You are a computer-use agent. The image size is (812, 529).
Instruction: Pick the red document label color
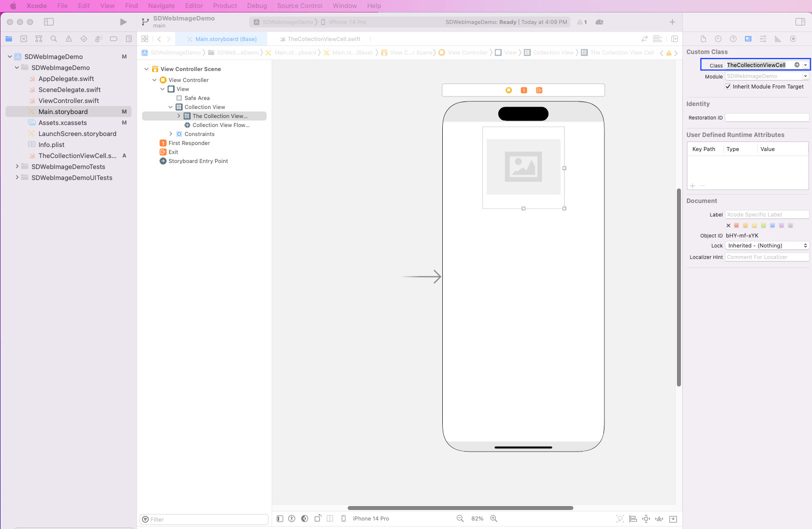click(736, 225)
